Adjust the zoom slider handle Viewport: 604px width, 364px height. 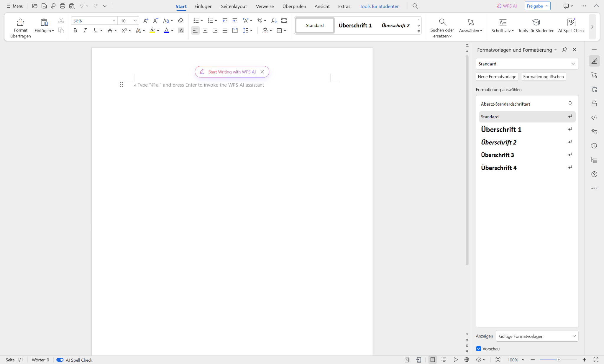[x=558, y=360]
